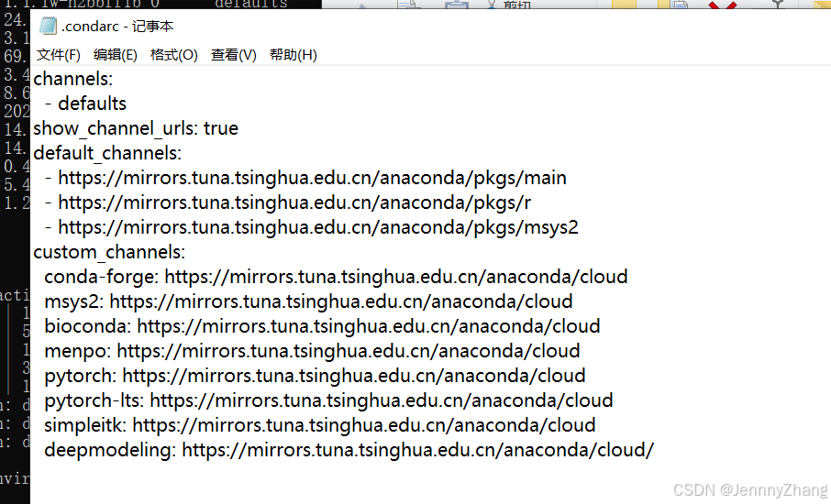831x504 pixels.
Task: Click the pytorch-lts channel line
Action: click(x=328, y=400)
